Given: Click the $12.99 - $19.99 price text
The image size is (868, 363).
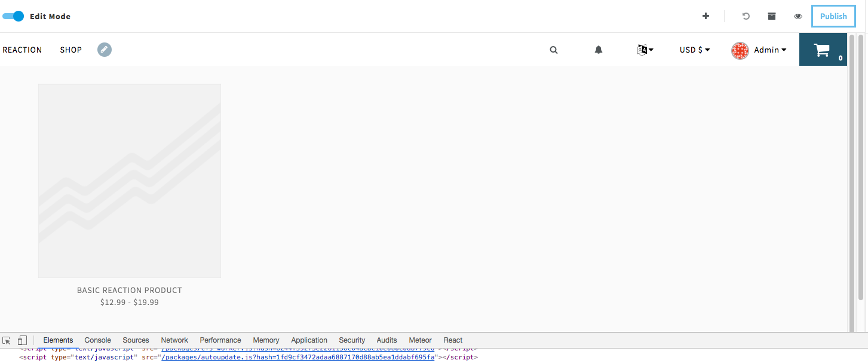Looking at the screenshot, I should pos(130,303).
